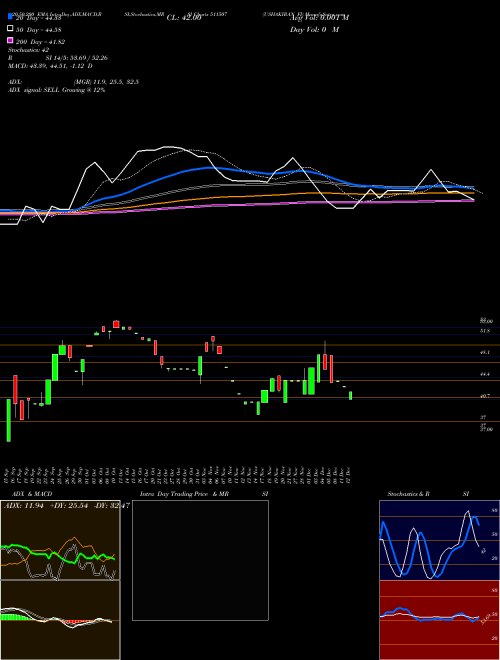The image size is (500, 660).
Task: Click the '+DY: 25.54' value in ADX panel
Action: 69,506
